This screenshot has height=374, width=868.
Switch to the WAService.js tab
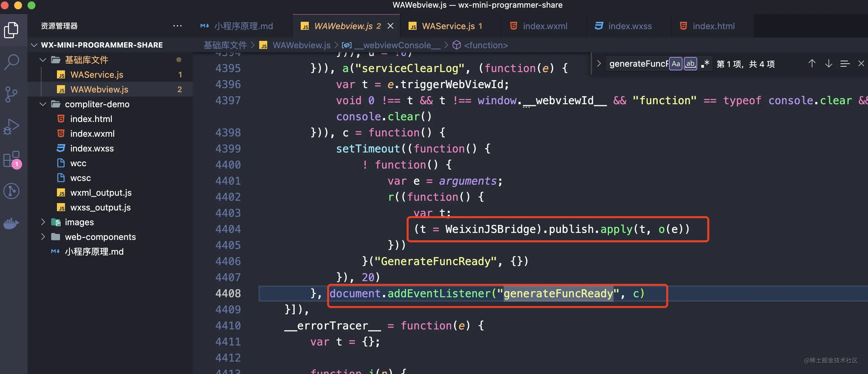click(x=448, y=26)
